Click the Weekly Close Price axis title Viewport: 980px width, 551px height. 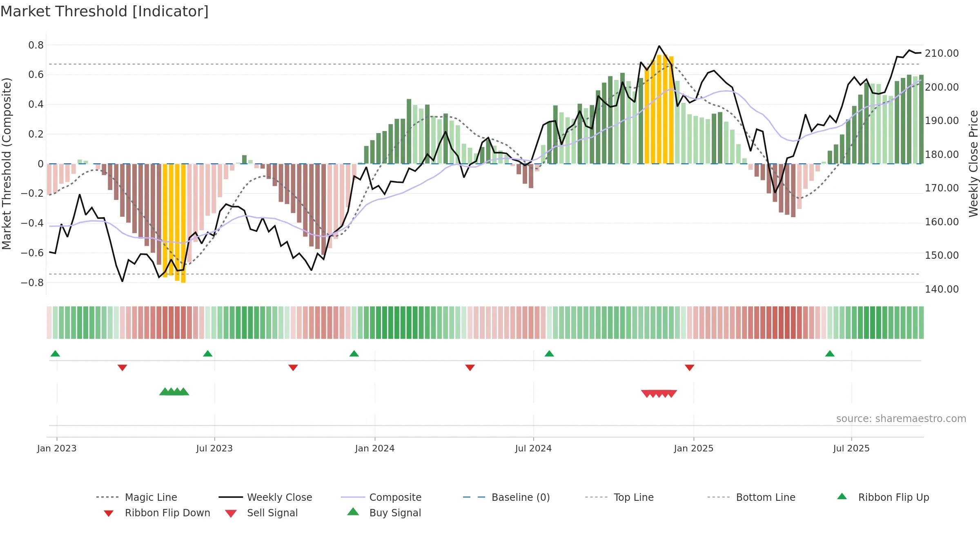973,164
